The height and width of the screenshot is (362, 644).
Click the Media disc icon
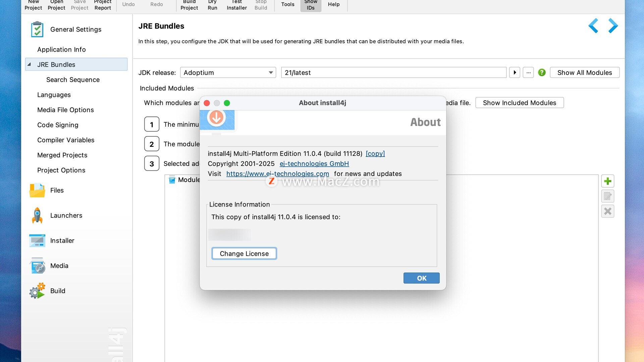click(37, 266)
